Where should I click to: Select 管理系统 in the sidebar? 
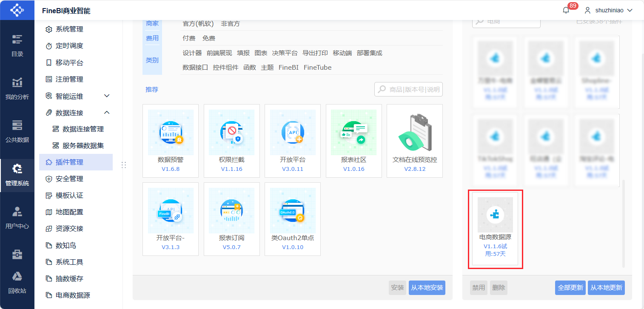[17, 176]
